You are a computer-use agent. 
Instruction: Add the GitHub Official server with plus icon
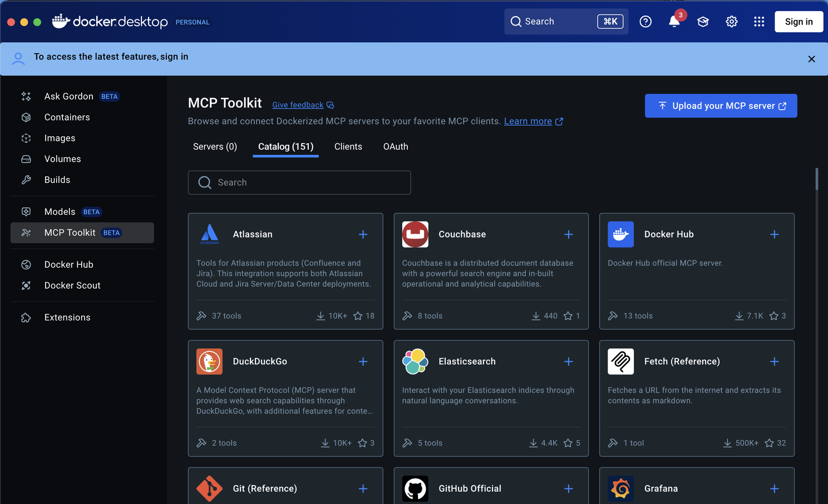point(569,489)
